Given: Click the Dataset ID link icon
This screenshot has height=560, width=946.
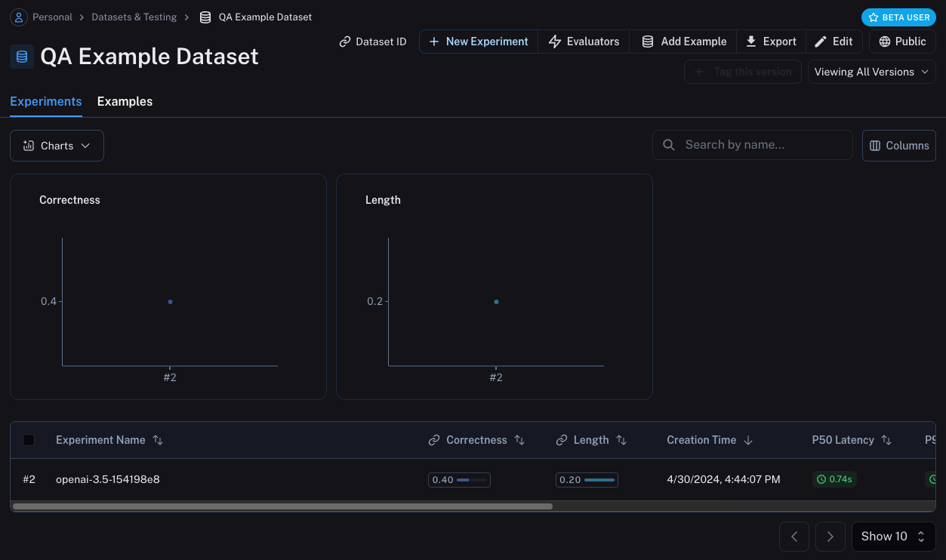Looking at the screenshot, I should click(x=345, y=42).
